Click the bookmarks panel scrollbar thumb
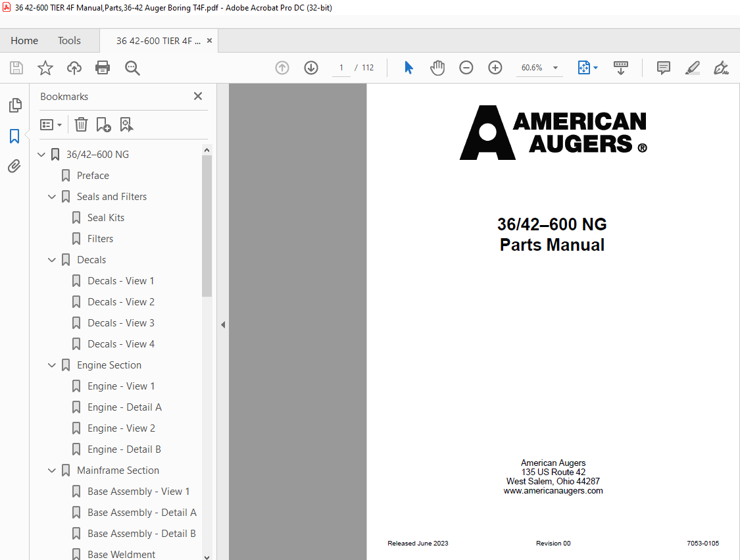This screenshot has width=740, height=560. (x=207, y=226)
